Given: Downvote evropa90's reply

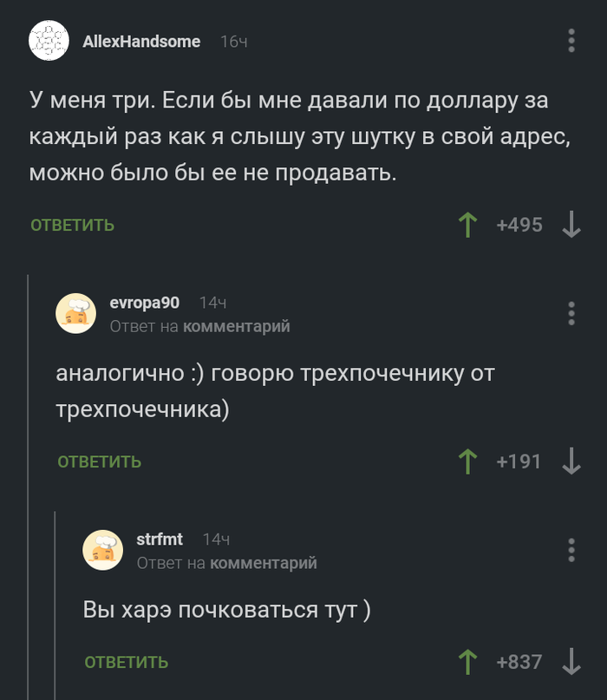Looking at the screenshot, I should (x=571, y=462).
